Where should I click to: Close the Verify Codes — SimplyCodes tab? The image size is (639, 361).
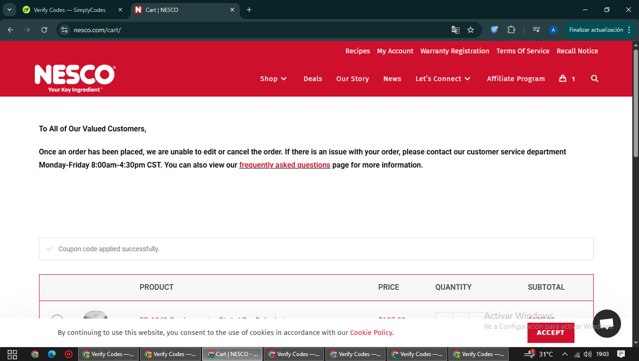click(120, 10)
